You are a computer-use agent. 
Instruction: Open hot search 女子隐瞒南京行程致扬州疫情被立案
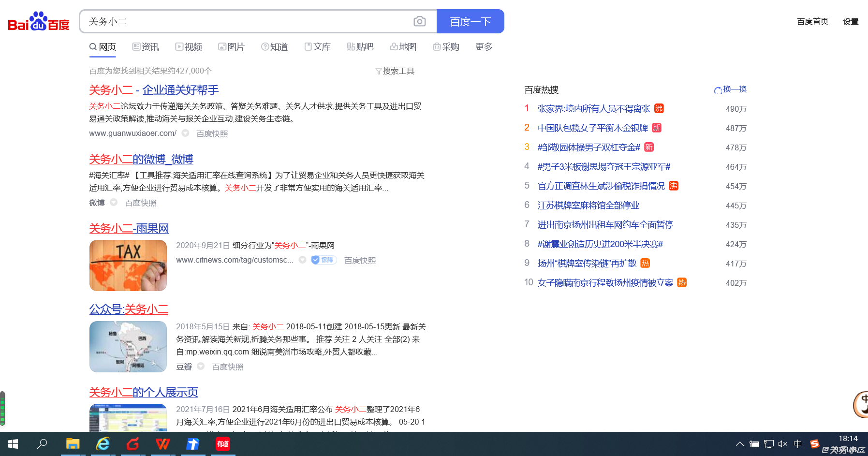click(x=605, y=283)
